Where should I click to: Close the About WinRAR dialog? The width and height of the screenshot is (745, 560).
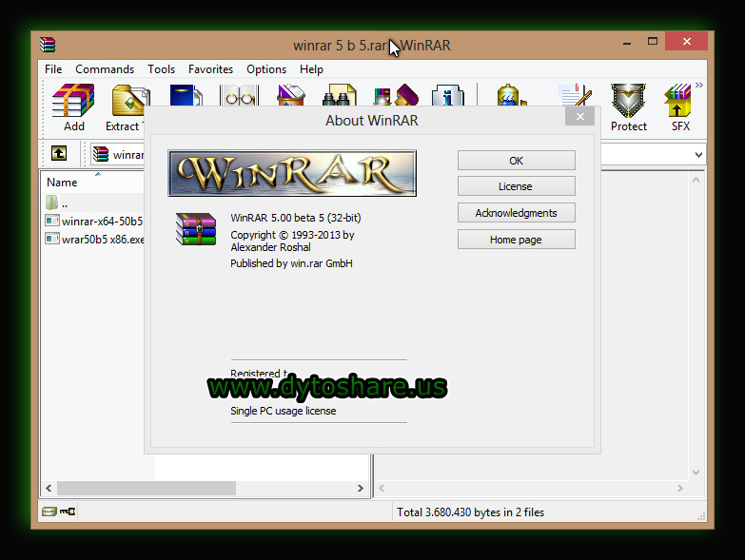(579, 116)
